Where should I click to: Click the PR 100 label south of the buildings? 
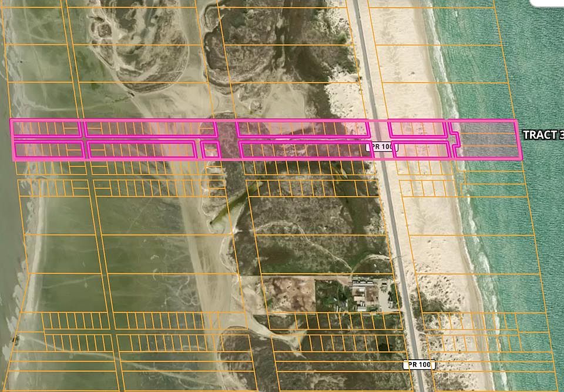[x=419, y=364]
